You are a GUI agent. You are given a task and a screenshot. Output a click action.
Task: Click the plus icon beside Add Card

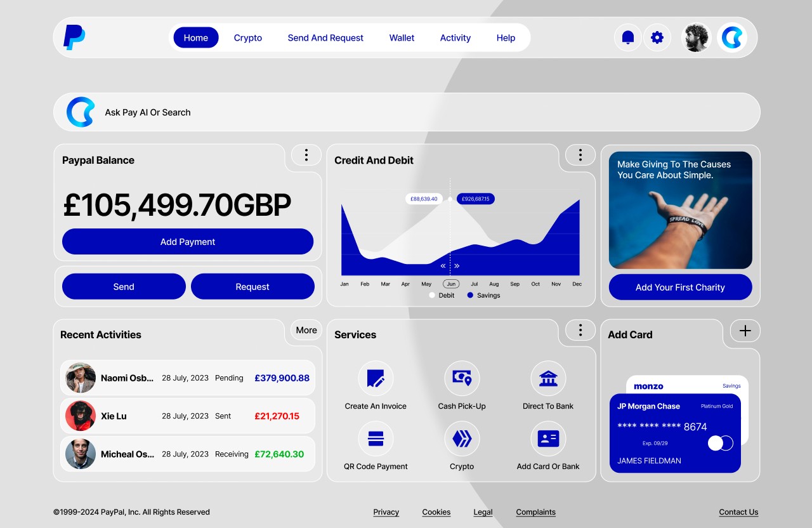coord(745,331)
